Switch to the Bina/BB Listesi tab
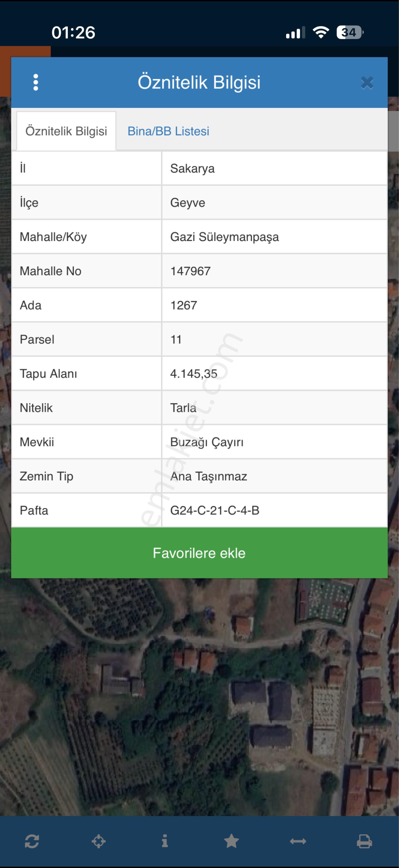The image size is (399, 868). click(168, 131)
